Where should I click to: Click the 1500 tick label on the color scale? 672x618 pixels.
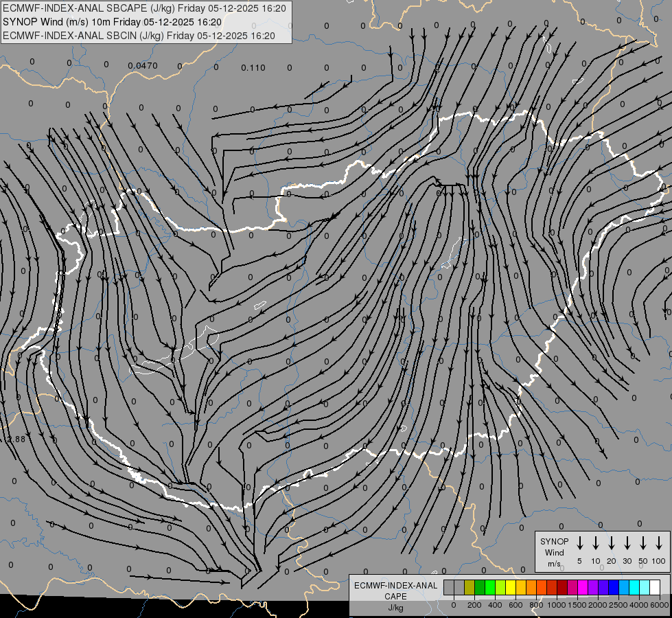(577, 605)
